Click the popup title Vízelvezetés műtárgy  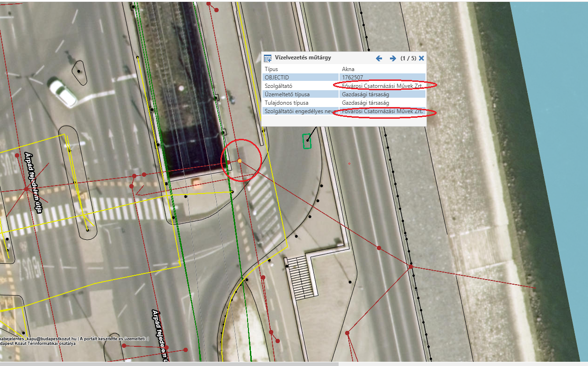tap(303, 58)
